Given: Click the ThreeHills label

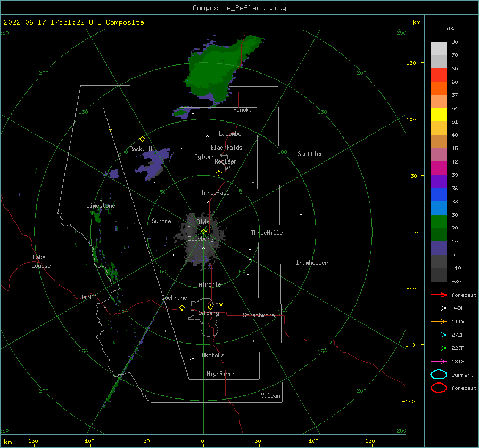Looking at the screenshot, I should [x=267, y=233].
